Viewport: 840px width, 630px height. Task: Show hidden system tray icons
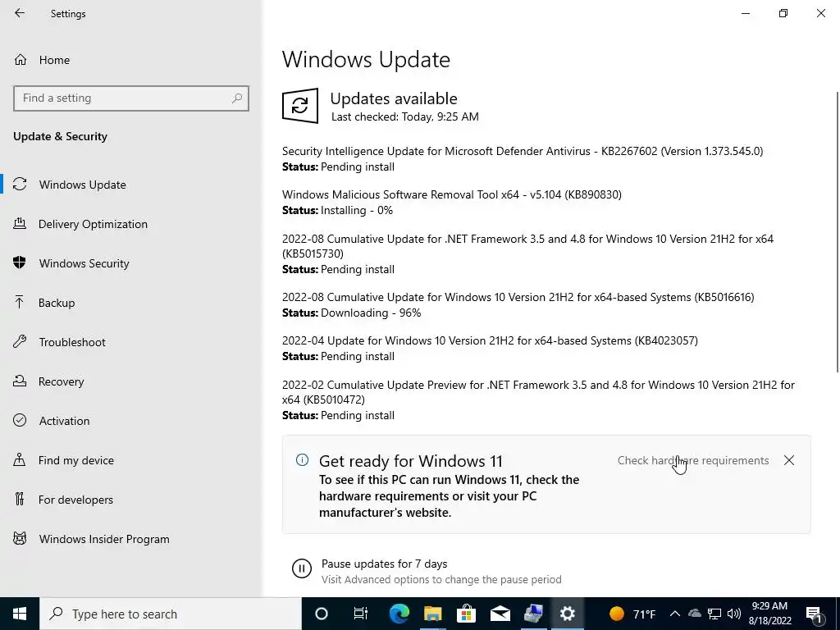coord(675,614)
